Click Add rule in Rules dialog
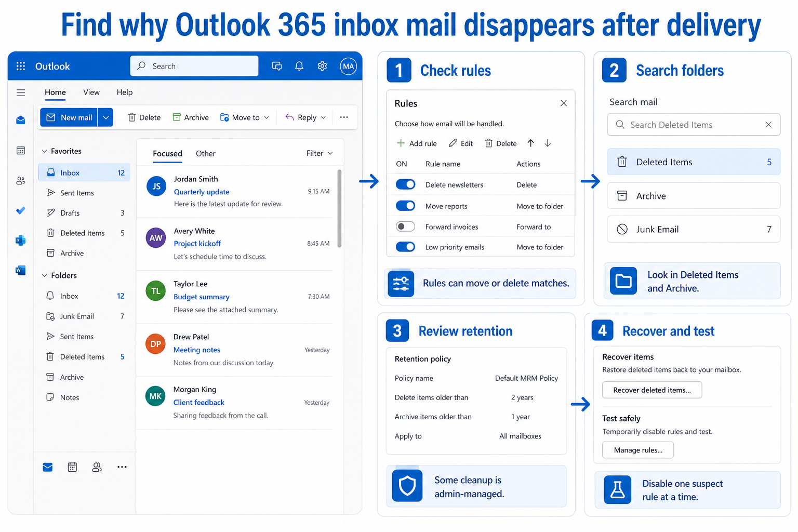 click(x=417, y=143)
